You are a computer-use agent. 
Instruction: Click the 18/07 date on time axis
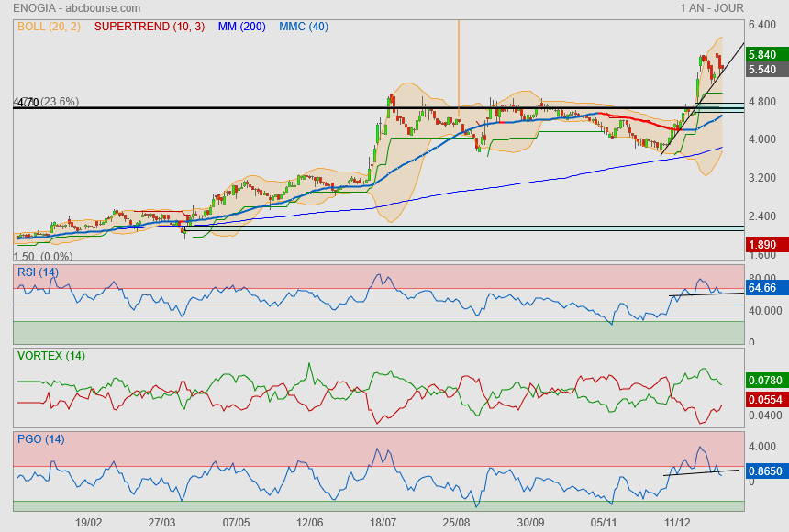coord(383,522)
